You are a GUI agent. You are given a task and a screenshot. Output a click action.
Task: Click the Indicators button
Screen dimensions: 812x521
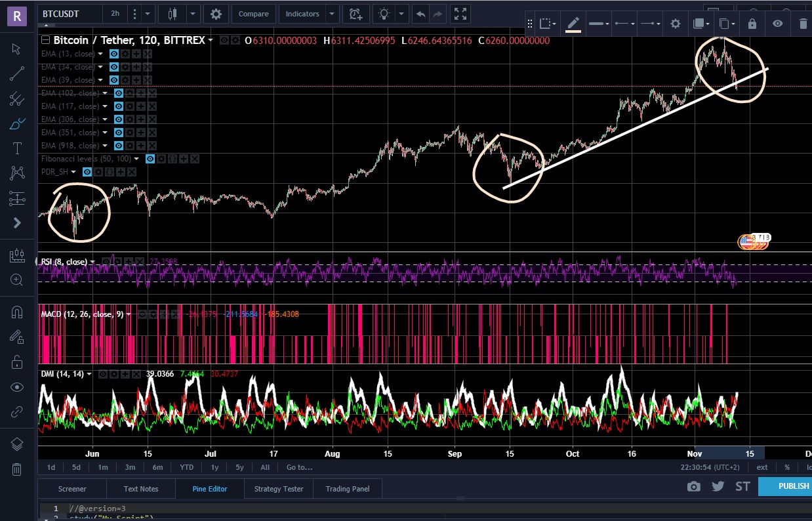302,14
